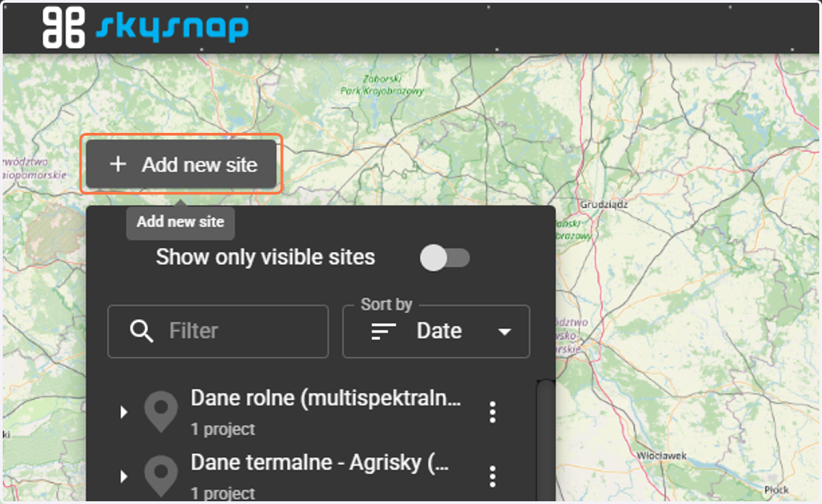Click the Grudziądz label on the map
822x504 pixels.
(604, 204)
